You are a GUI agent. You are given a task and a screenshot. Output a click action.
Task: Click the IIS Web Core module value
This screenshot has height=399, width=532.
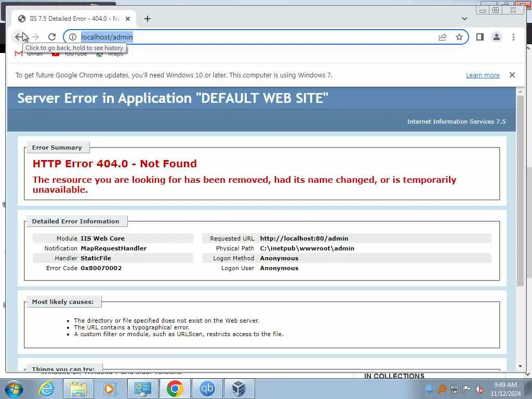point(102,238)
